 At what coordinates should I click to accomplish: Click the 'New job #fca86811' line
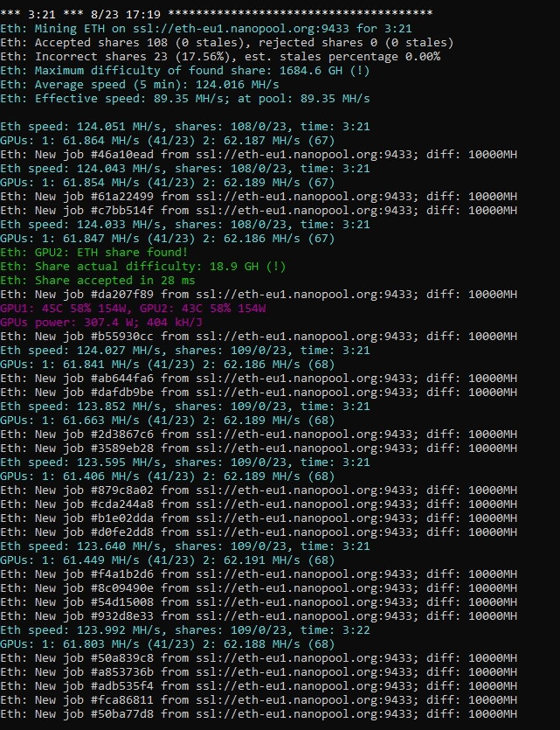[259, 699]
